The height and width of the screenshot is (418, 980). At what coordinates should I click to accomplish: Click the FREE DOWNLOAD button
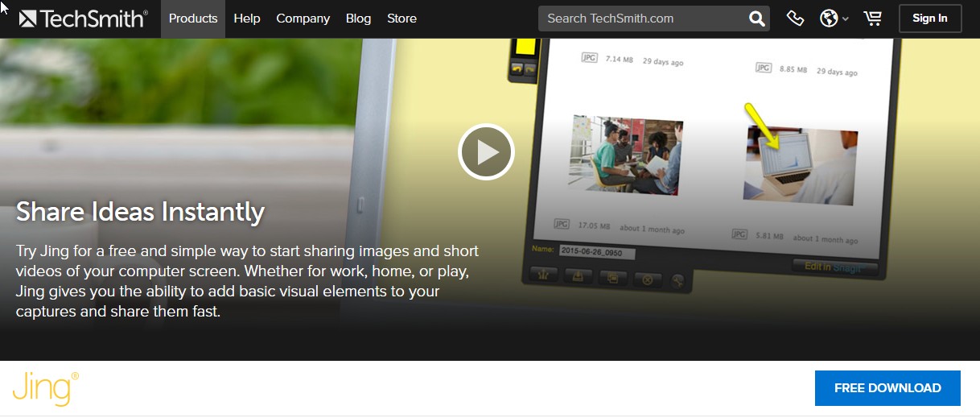(887, 388)
